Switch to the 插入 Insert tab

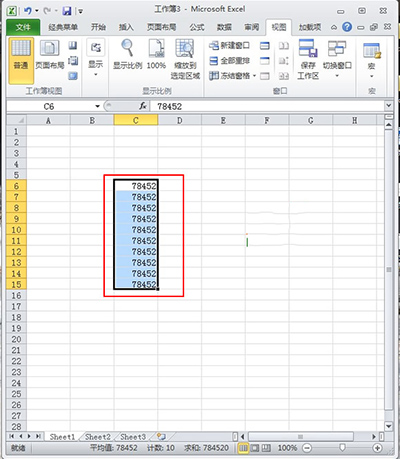pos(126,27)
